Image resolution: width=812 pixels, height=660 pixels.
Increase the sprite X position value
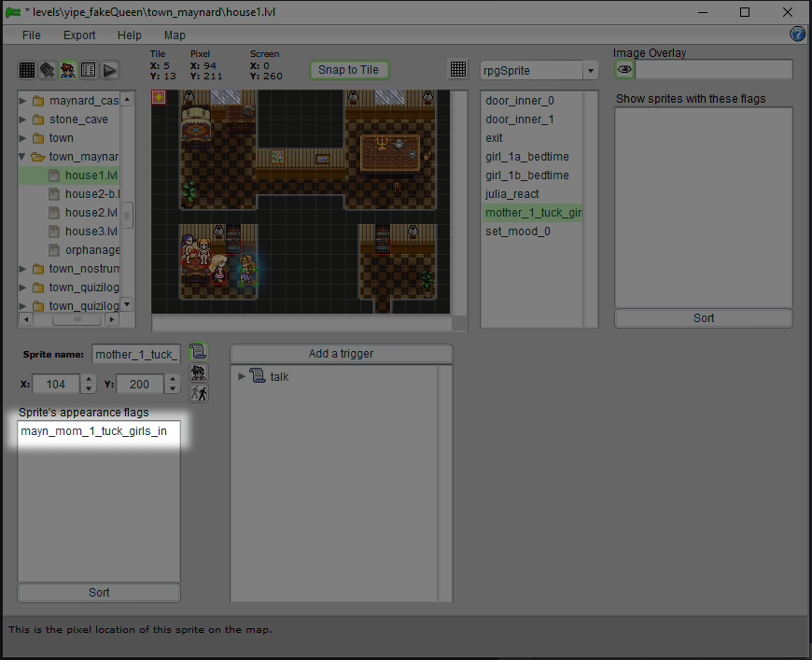[89, 379]
